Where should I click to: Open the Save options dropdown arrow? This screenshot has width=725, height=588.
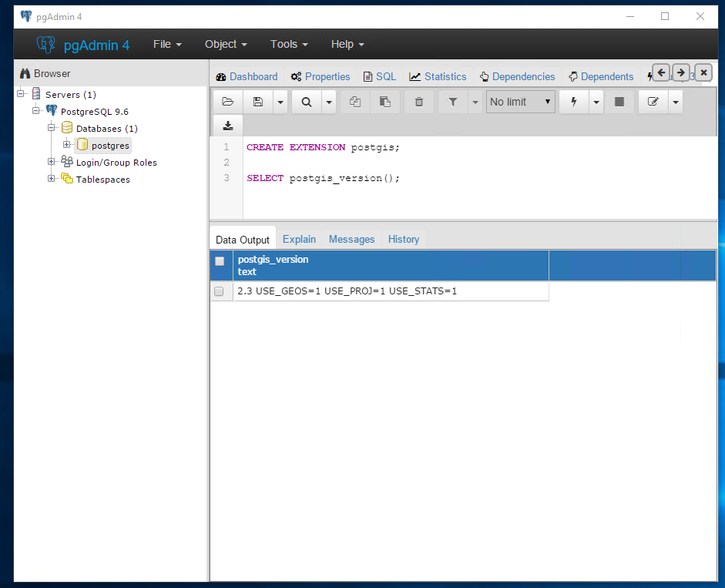[x=280, y=102]
